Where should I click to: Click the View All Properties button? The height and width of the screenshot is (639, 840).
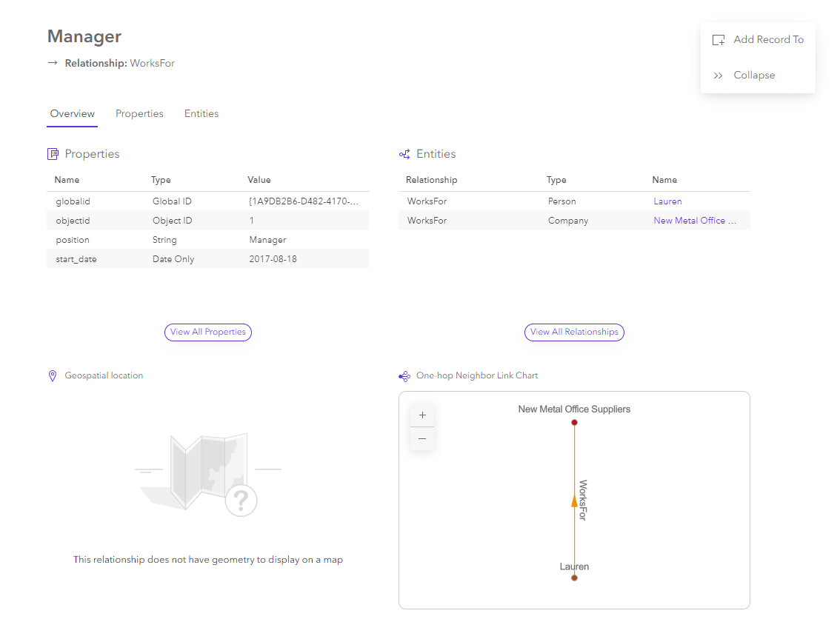[207, 332]
